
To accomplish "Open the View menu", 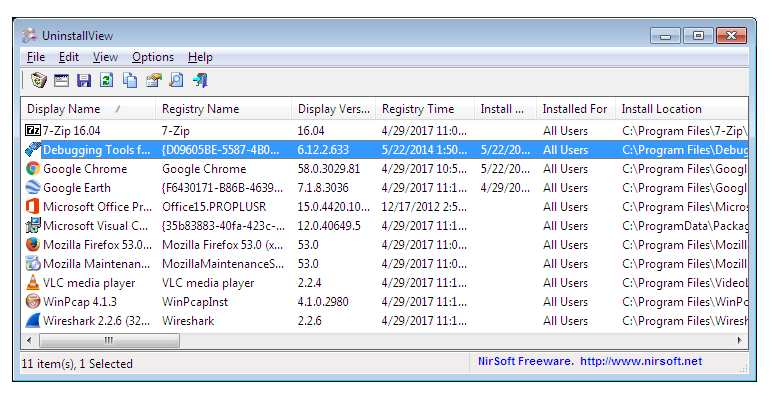I will pos(105,57).
